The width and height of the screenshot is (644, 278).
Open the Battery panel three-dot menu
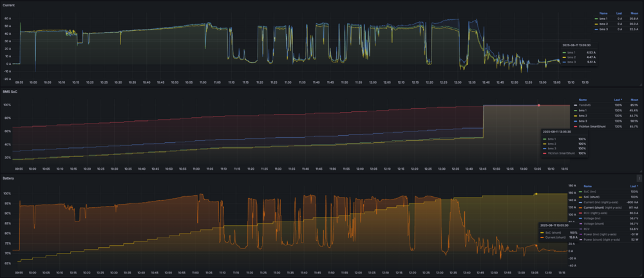(x=639, y=178)
